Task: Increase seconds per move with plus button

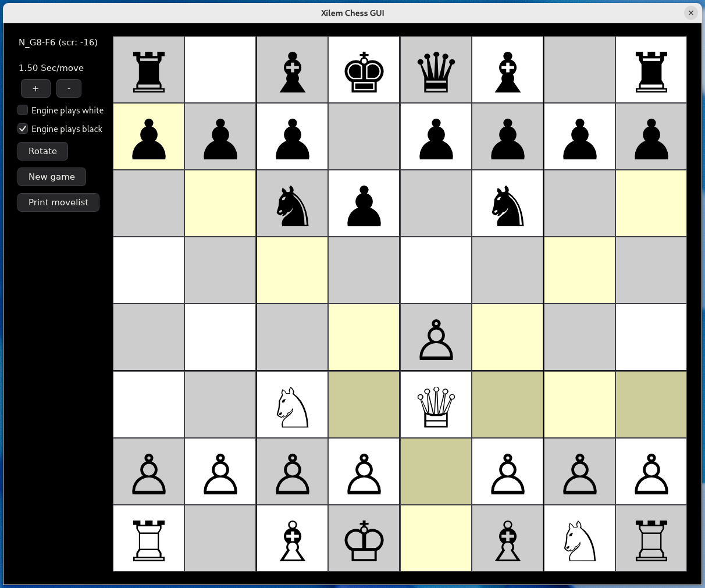Action: (x=35, y=88)
